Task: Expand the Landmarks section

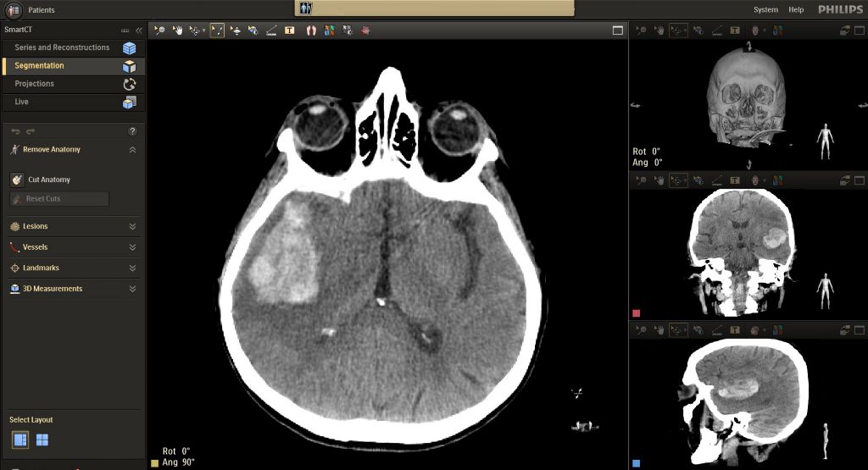Action: click(132, 268)
